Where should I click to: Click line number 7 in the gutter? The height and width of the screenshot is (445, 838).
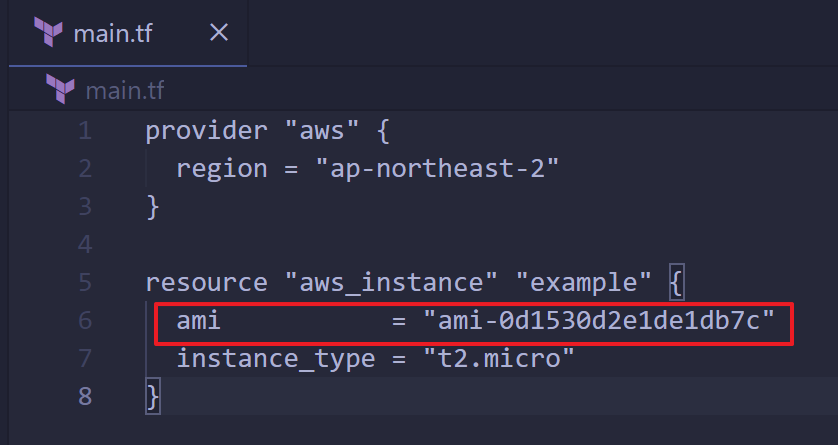point(86,358)
